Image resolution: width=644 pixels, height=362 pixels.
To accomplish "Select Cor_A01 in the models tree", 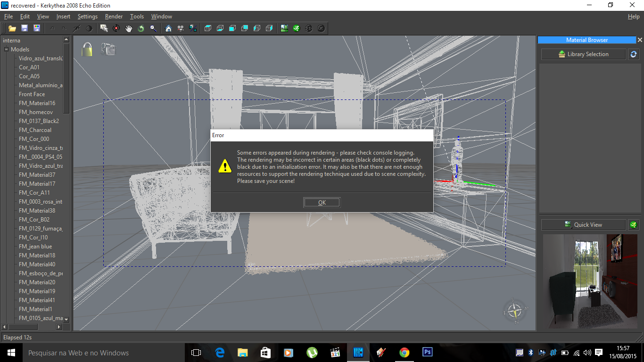I will (x=29, y=67).
